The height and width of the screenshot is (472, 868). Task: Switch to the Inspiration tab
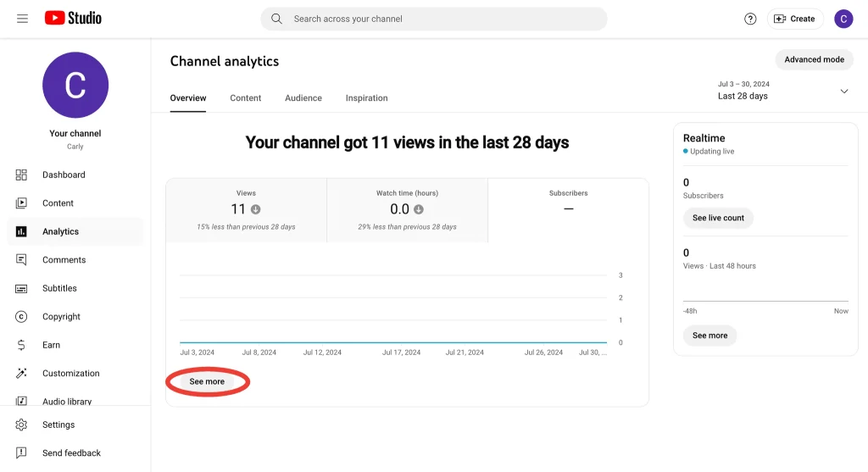pos(366,98)
